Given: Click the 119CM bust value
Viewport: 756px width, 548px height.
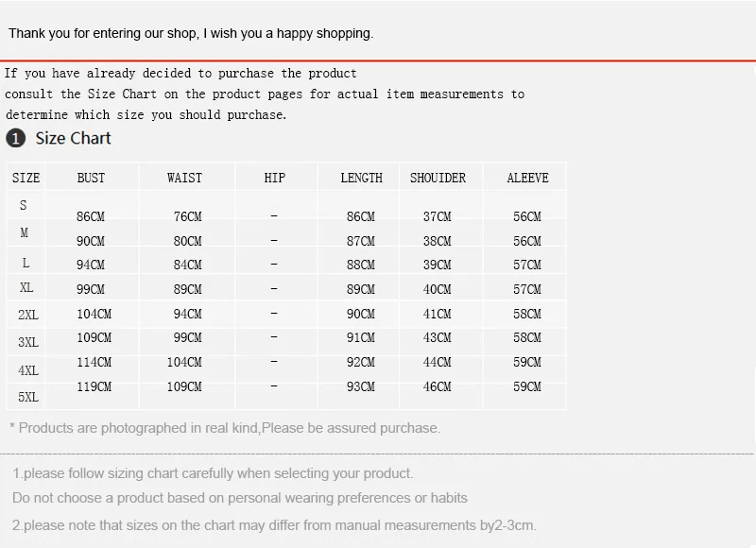Looking at the screenshot, I should (x=94, y=386).
